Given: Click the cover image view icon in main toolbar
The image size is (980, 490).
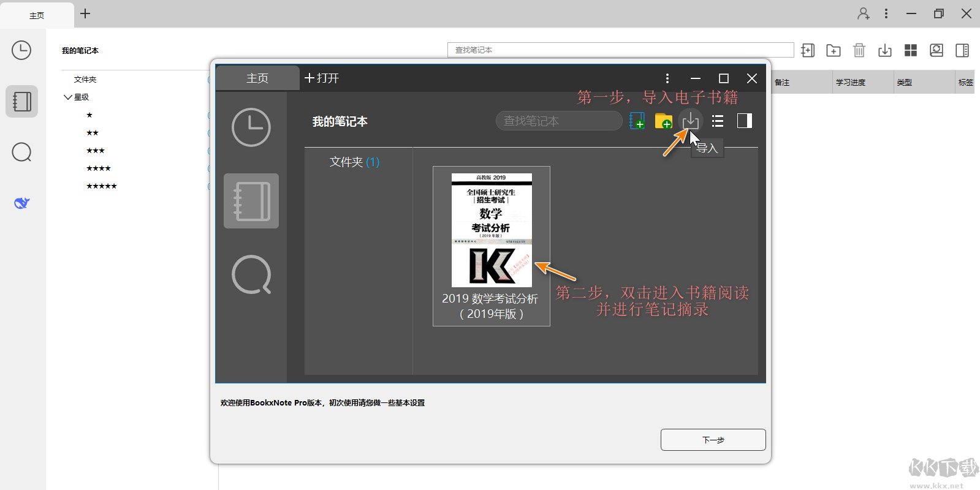Looking at the screenshot, I should [x=936, y=50].
